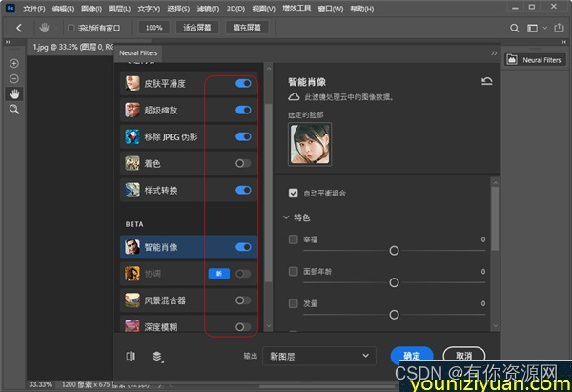The image size is (572, 392).
Task: Select the 1.jpg document tab
Action: pyautogui.click(x=71, y=47)
